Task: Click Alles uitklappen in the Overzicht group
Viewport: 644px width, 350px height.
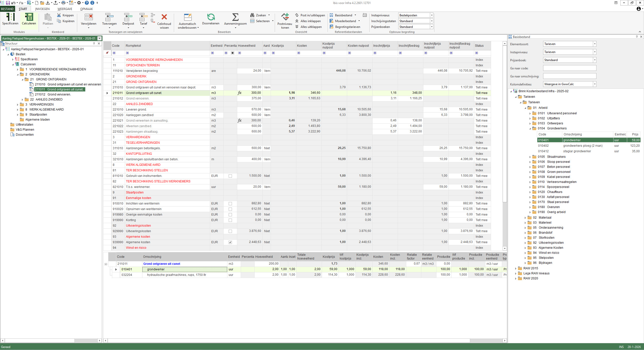Action: (309, 27)
